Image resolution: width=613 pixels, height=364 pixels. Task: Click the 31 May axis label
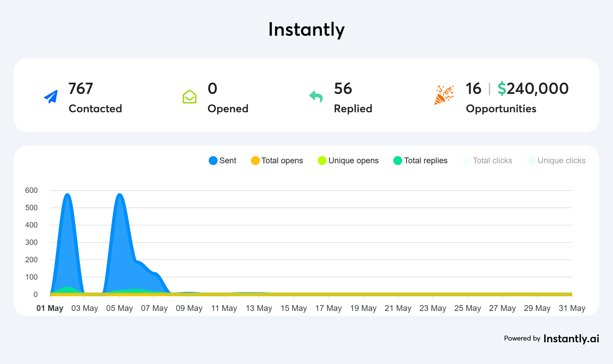pos(572,308)
